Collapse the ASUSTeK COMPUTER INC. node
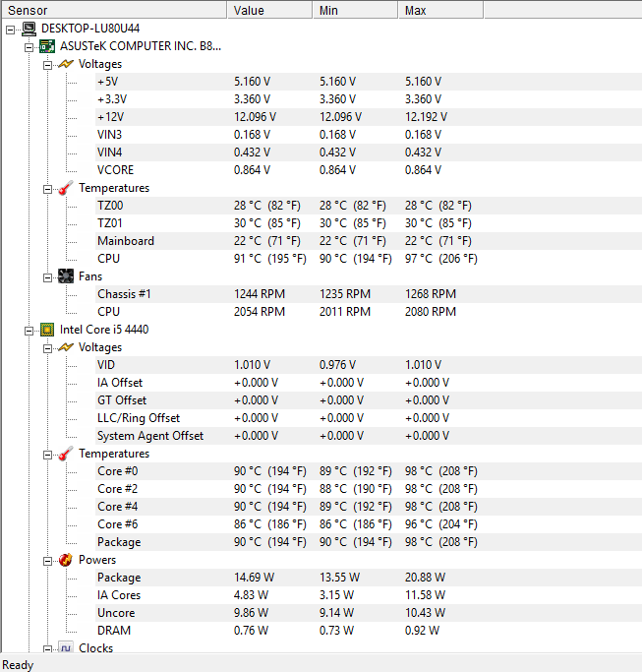 [29, 47]
